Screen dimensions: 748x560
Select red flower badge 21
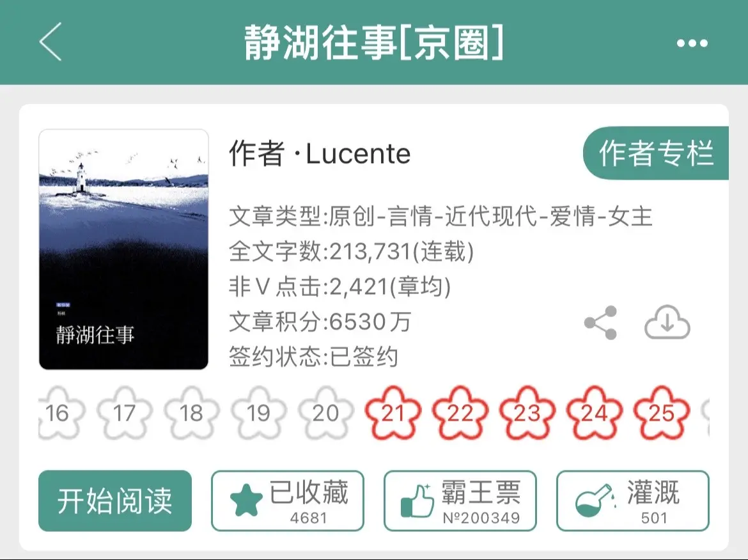(x=393, y=413)
